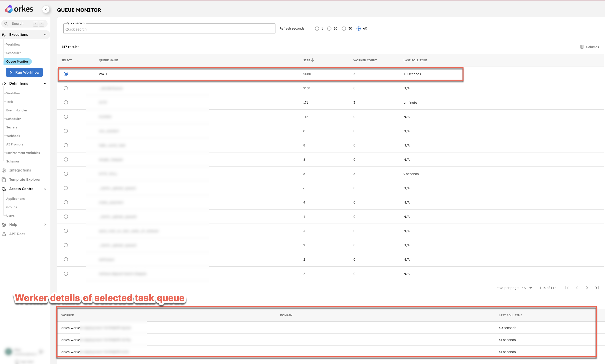Set refresh seconds to 1
This screenshot has height=364, width=605.
(x=317, y=29)
